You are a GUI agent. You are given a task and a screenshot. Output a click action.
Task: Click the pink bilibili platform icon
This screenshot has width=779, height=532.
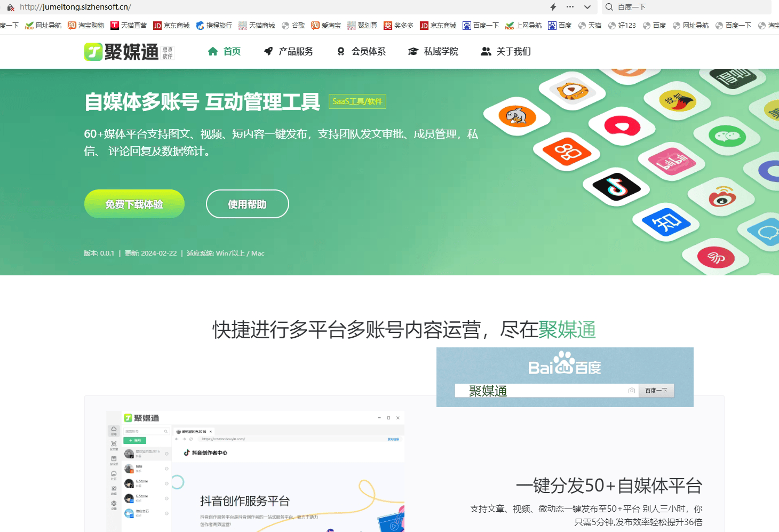672,162
